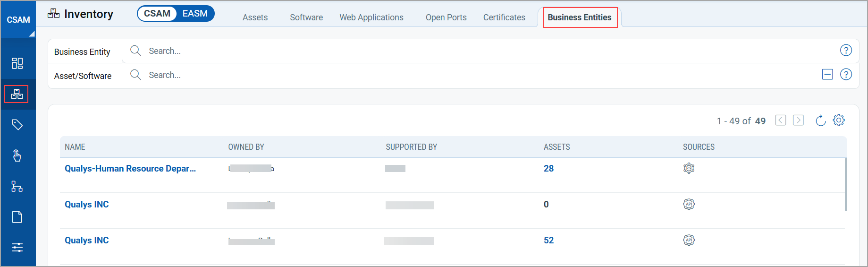Click the Asset/Software search magnifier icon
Viewport: 868px width, 267px height.
pos(135,75)
